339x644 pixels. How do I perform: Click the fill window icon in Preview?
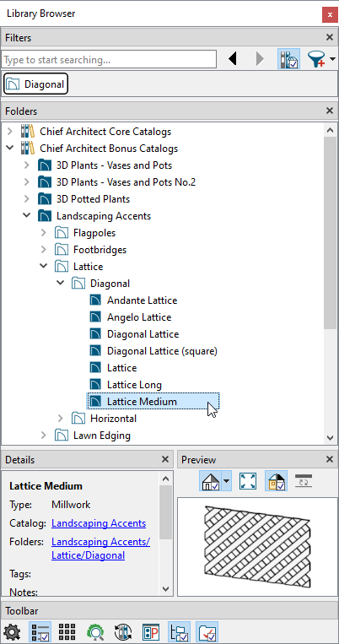point(247,481)
